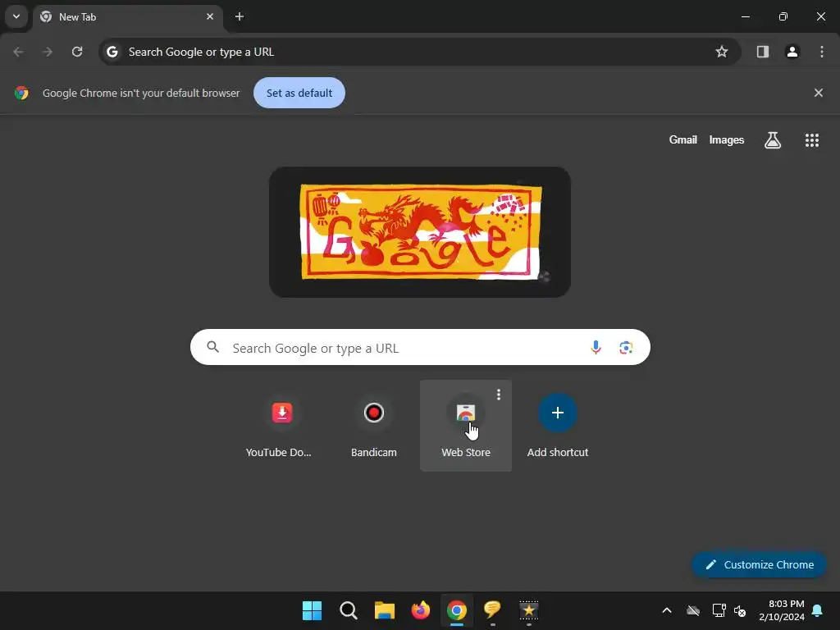
Task: Set Chrome as default browser
Action: (x=299, y=93)
